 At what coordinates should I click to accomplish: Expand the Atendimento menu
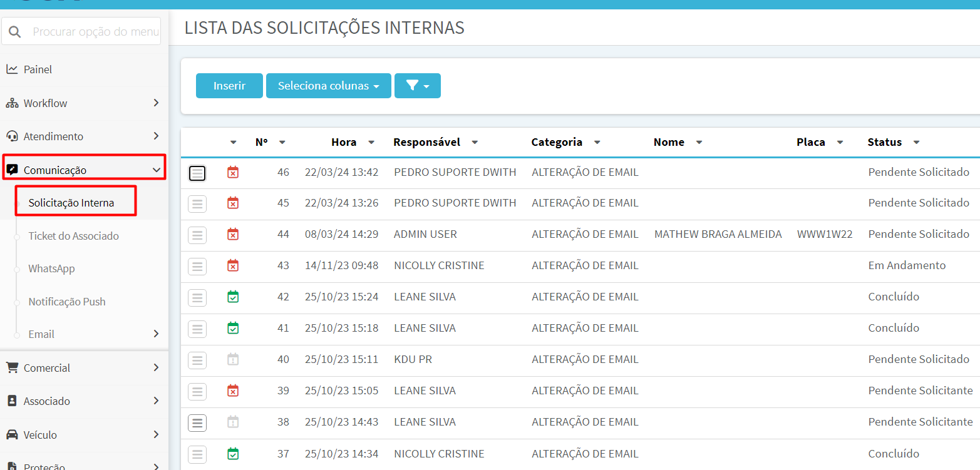84,136
